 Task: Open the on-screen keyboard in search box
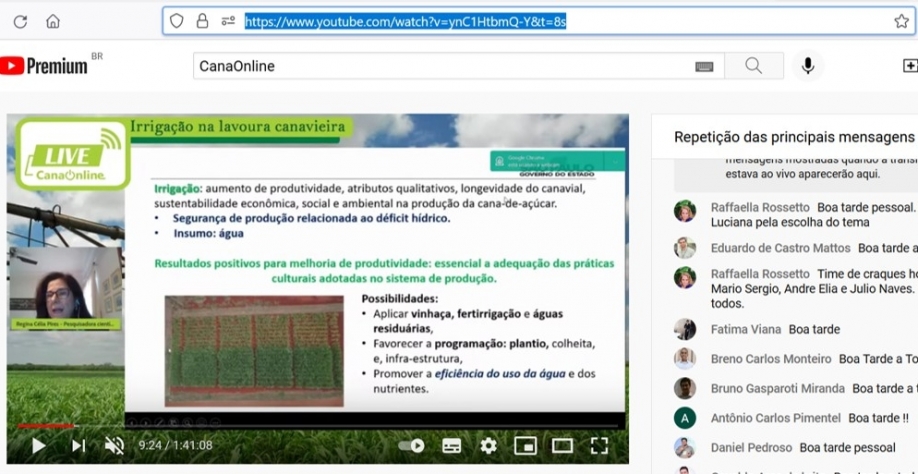pyautogui.click(x=704, y=67)
